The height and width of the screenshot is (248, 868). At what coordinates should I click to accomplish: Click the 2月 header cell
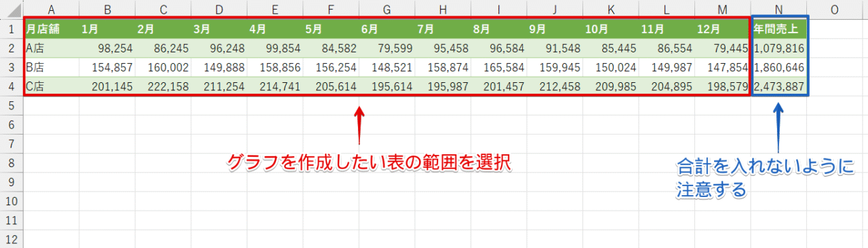pos(163,29)
